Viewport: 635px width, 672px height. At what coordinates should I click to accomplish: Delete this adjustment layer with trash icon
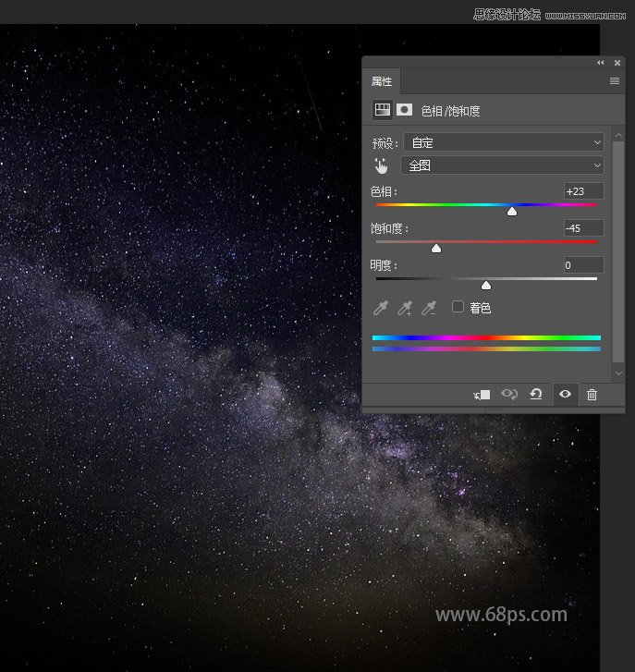point(592,395)
